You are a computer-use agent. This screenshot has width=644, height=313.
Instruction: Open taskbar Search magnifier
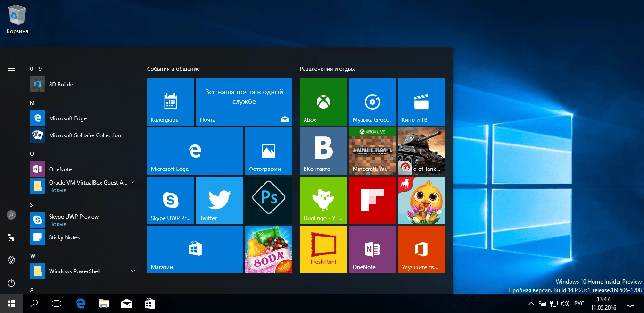(x=34, y=304)
